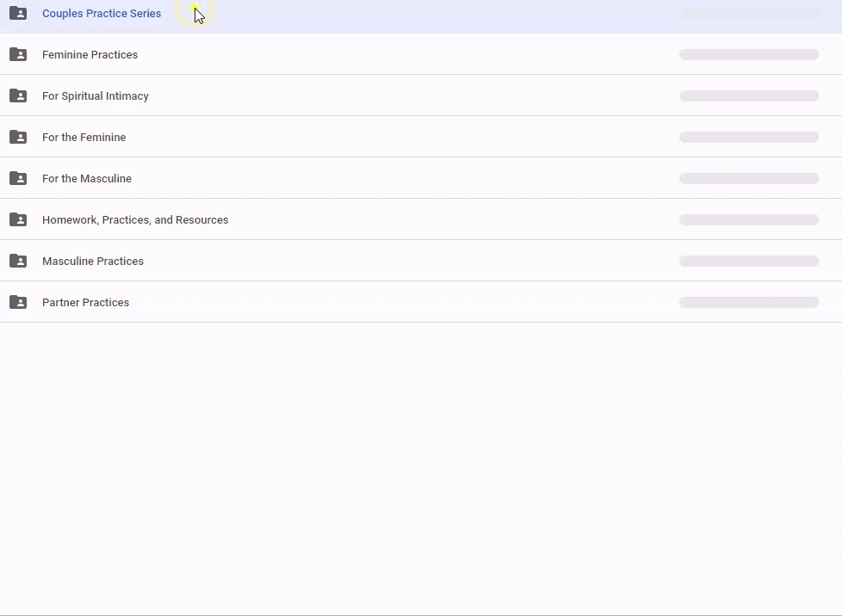Open the For Spiritual Intimacy folder name
This screenshot has width=842, height=616.
point(96,96)
